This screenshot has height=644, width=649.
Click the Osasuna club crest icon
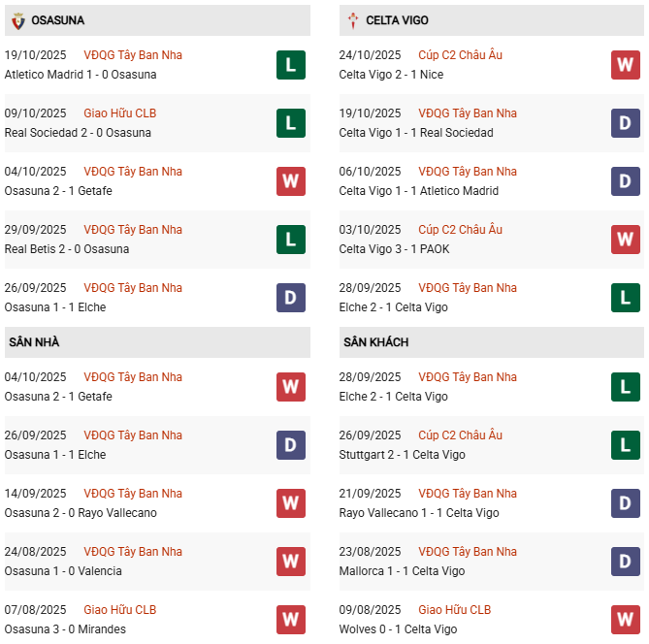17,20
